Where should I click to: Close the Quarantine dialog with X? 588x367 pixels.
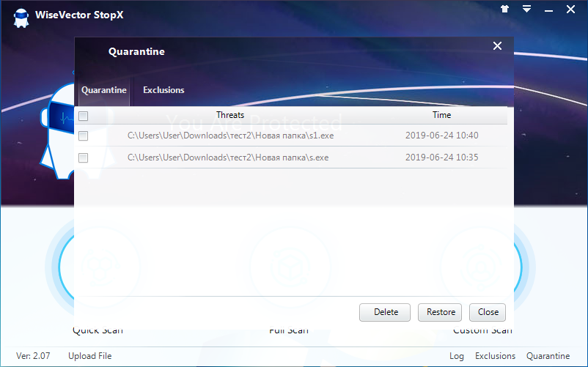(x=497, y=45)
